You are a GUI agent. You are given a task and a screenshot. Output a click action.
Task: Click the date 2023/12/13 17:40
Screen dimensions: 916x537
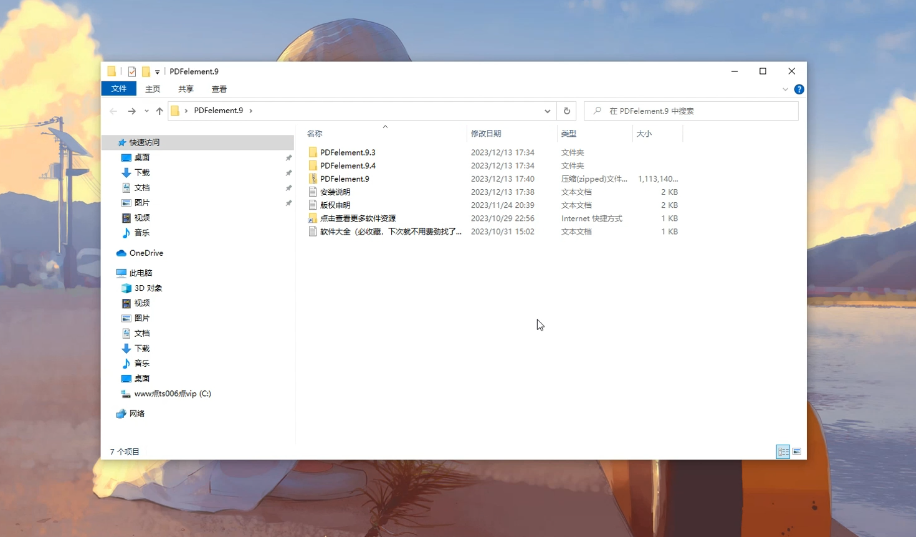(502, 179)
